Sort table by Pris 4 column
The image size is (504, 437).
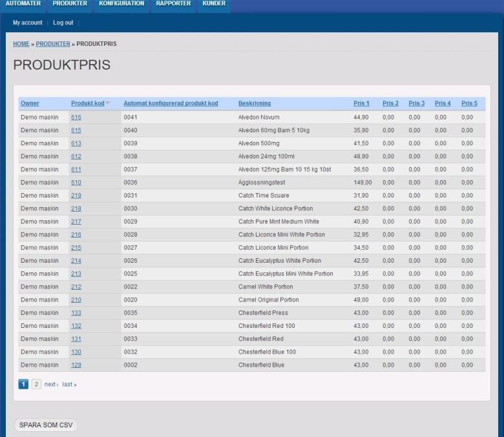point(443,103)
